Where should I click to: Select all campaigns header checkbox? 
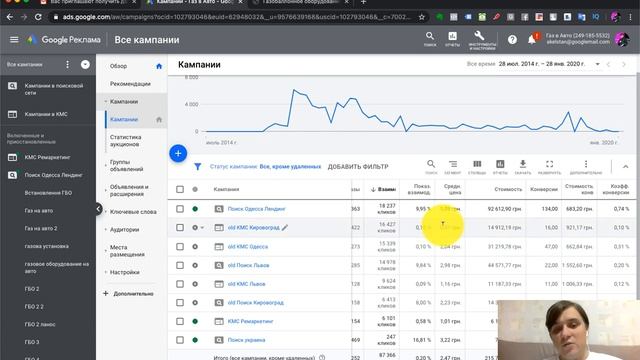coord(180,189)
